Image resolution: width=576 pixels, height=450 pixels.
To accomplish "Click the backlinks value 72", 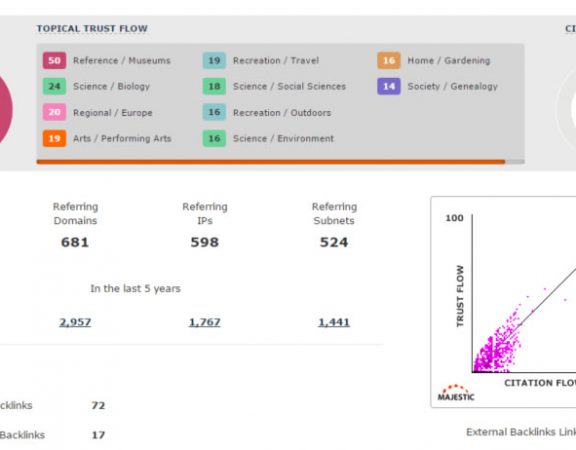I will click(x=98, y=406).
